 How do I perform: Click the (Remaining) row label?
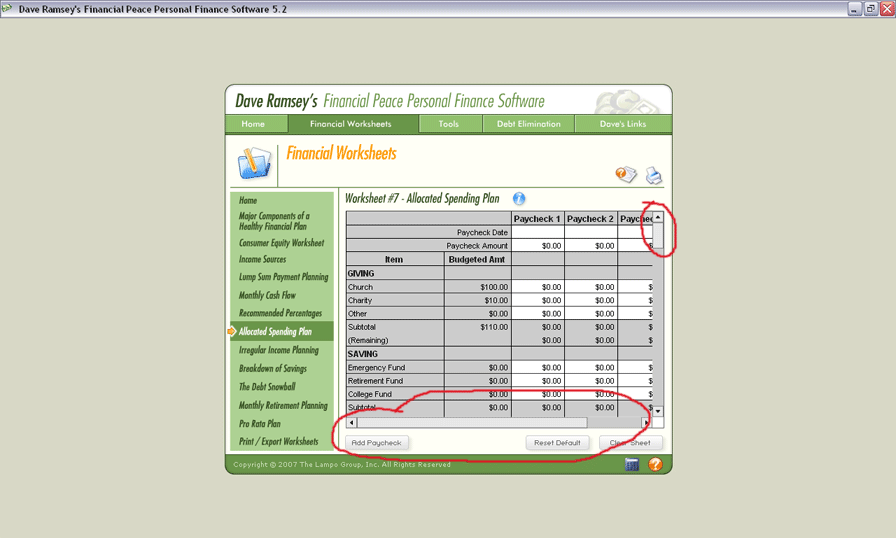tap(368, 340)
